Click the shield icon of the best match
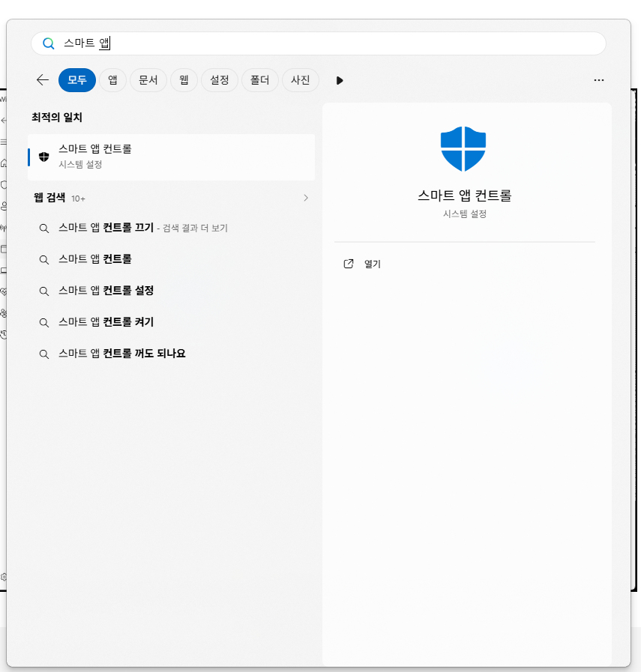Image resolution: width=641 pixels, height=672 pixels. click(x=43, y=157)
